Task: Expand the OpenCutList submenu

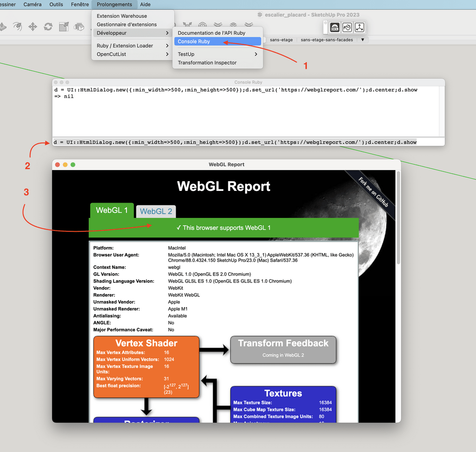Action: coord(133,54)
